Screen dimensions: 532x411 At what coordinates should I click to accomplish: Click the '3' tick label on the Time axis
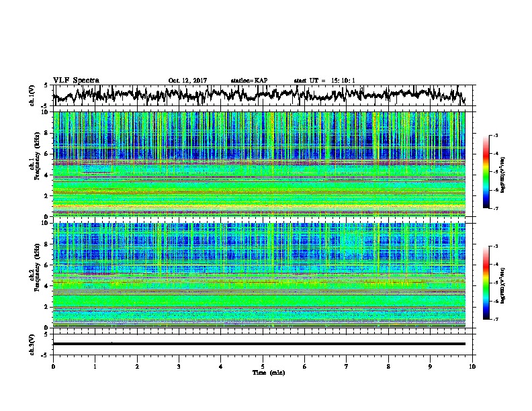179,367
